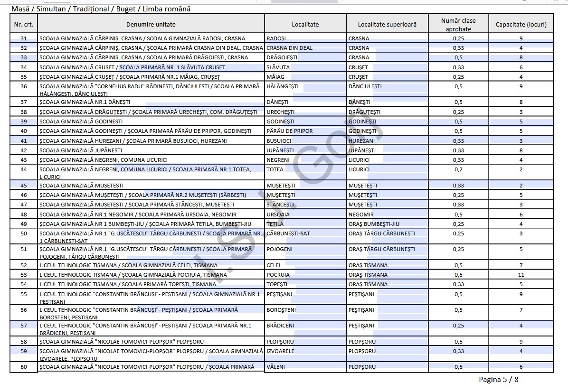This screenshot has height=392, width=568.
Task: Click 'ȘCOALA GIMNAZIALĂ NR.1 DĂNEȘTI' unit name
Action: [x=85, y=102]
